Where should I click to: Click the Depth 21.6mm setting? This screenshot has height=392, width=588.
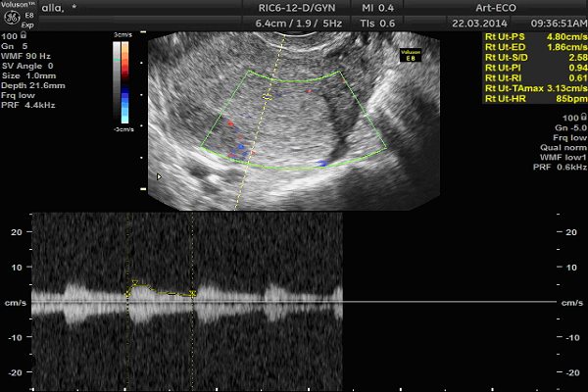pos(33,85)
